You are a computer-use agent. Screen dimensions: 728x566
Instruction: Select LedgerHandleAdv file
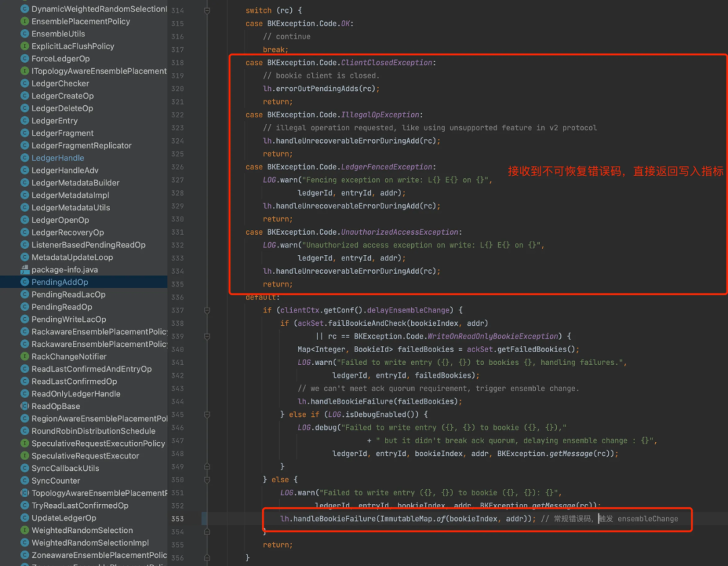[65, 171]
